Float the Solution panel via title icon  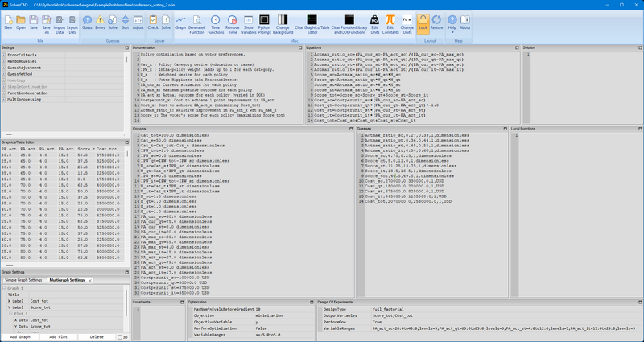(640, 48)
